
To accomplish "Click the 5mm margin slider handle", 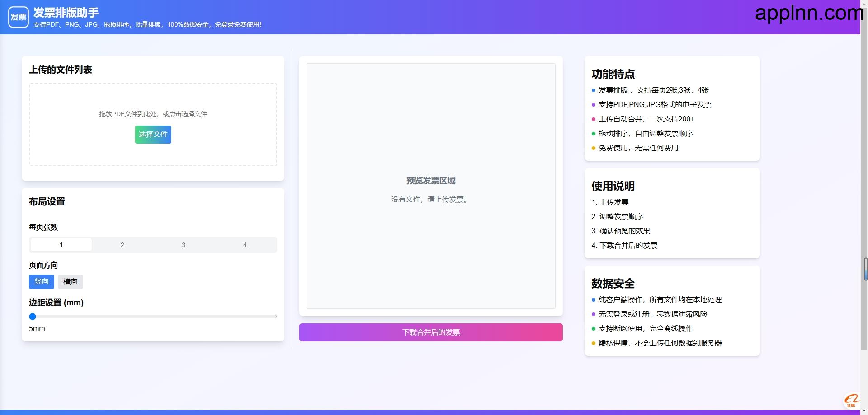I will pos(33,317).
